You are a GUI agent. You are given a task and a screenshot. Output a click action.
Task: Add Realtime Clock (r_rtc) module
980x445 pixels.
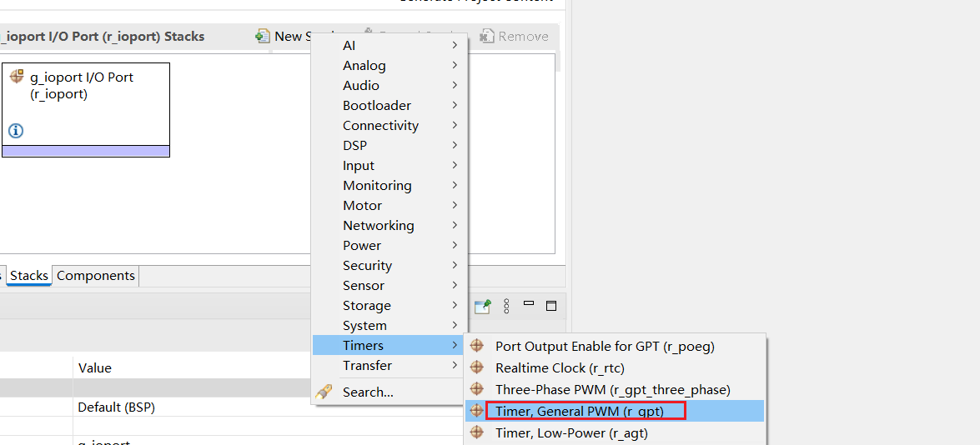615,368
